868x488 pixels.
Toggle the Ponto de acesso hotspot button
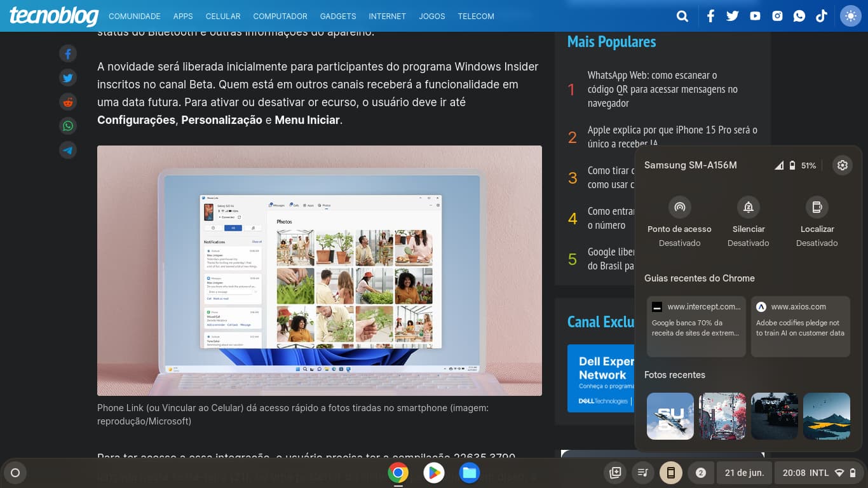[680, 207]
